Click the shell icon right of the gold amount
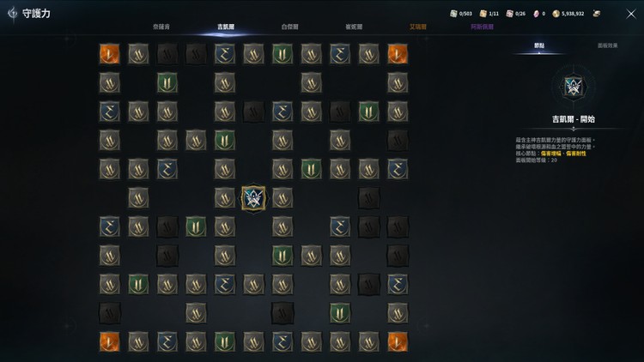This screenshot has height=362, width=644. tap(597, 14)
